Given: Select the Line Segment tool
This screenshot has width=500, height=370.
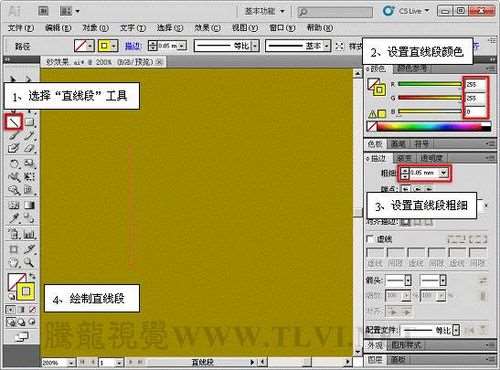Looking at the screenshot, I should [x=14, y=122].
